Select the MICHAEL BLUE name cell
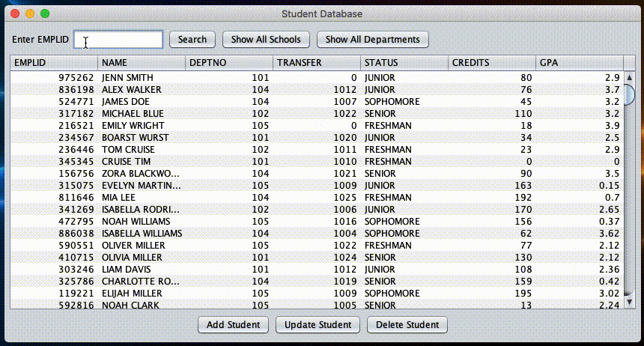This screenshot has width=644, height=346. pyautogui.click(x=142, y=113)
